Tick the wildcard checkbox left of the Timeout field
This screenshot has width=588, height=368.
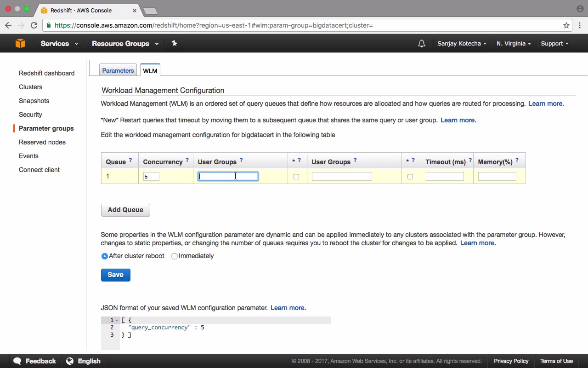(410, 177)
